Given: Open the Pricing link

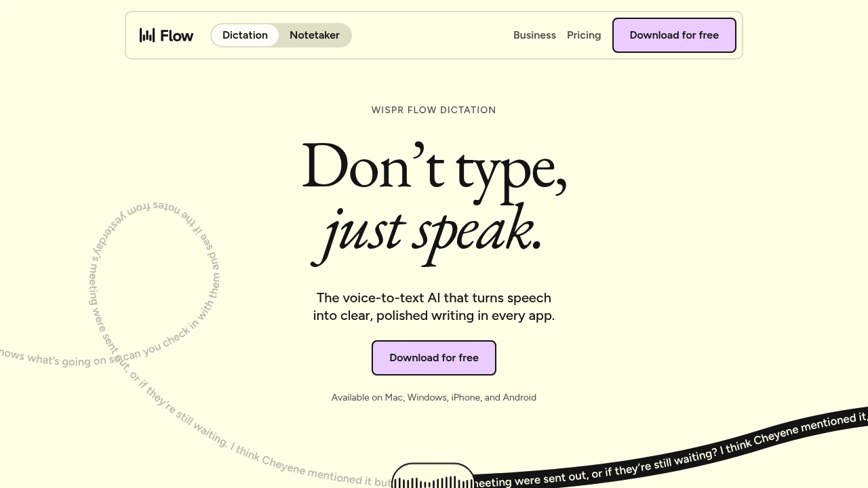Looking at the screenshot, I should tap(584, 35).
